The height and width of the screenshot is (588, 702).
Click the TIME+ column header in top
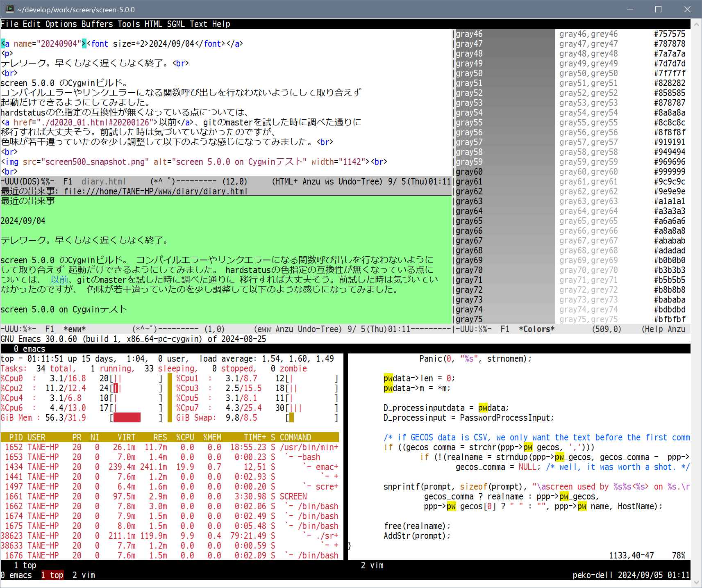click(x=255, y=438)
